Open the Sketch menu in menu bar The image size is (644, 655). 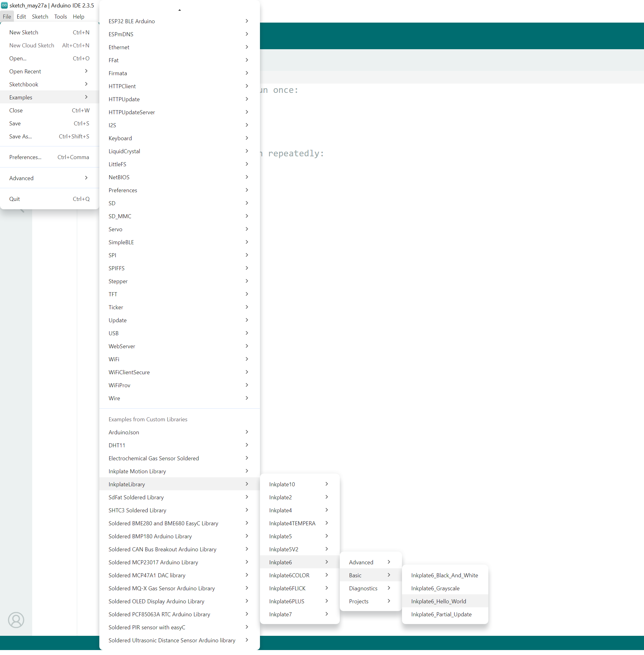40,17
